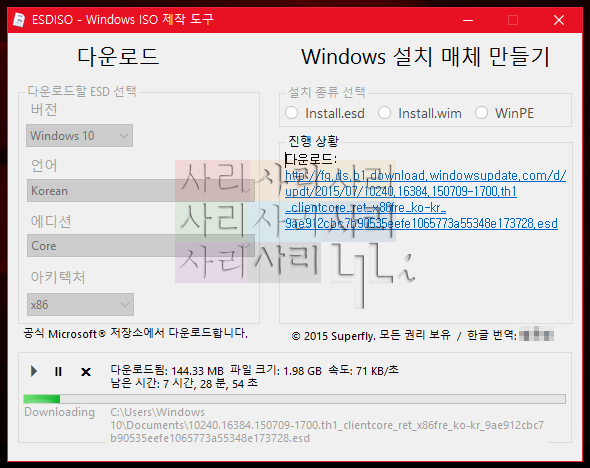The height and width of the screenshot is (468, 590).
Task: Click the play/resume download icon
Action: tap(33, 371)
